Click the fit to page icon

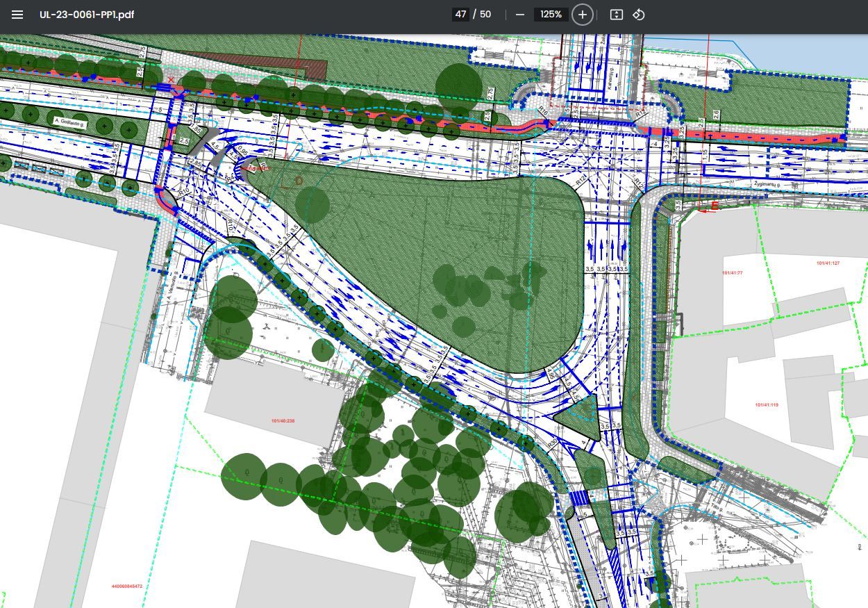point(616,15)
